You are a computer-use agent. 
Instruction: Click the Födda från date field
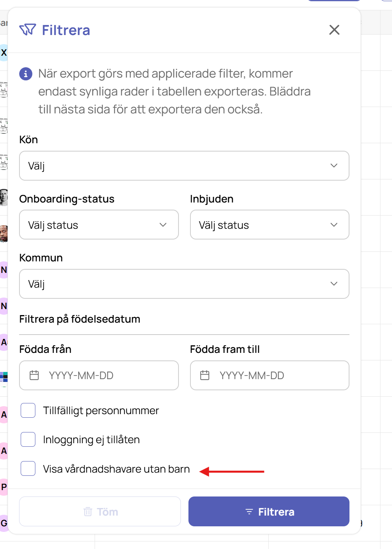[99, 375]
